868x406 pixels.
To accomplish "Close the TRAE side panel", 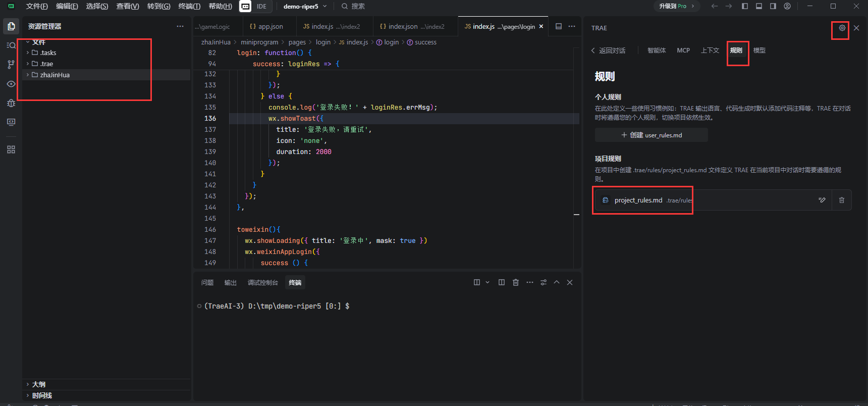I will [x=856, y=28].
